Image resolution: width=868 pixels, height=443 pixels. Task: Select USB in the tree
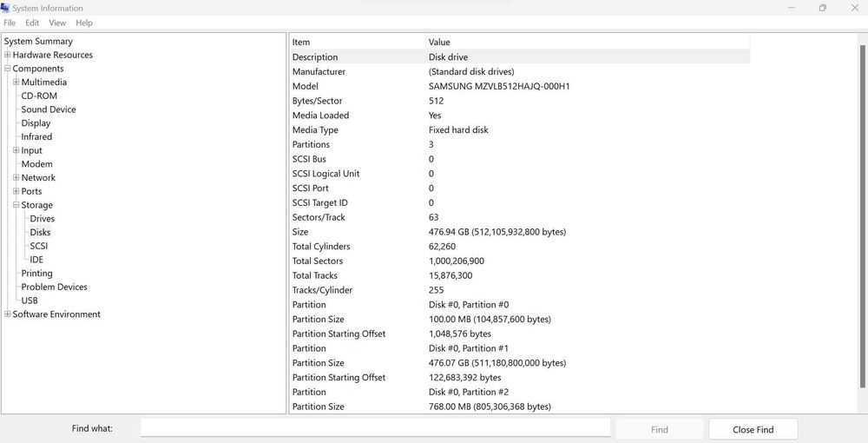point(30,301)
